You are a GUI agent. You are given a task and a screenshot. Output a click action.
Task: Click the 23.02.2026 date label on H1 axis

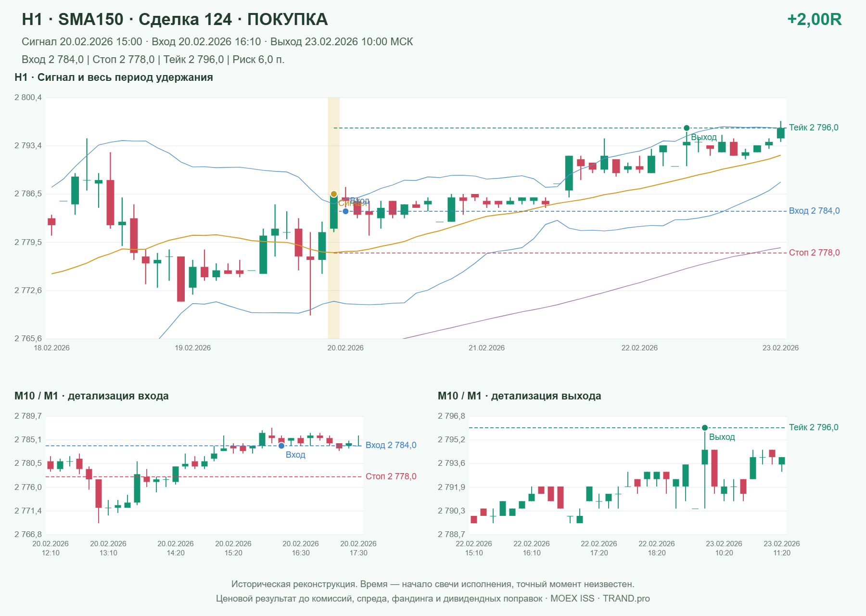780,348
